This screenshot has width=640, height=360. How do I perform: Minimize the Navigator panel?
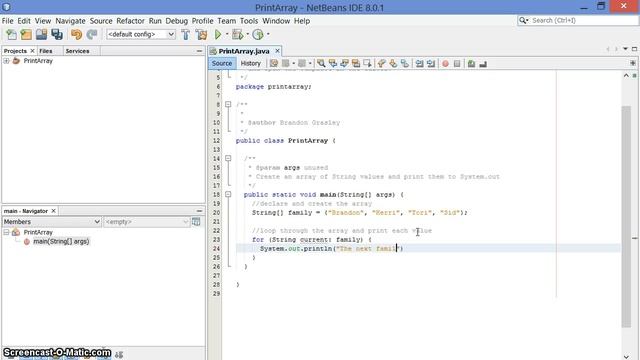pyautogui.click(x=199, y=211)
